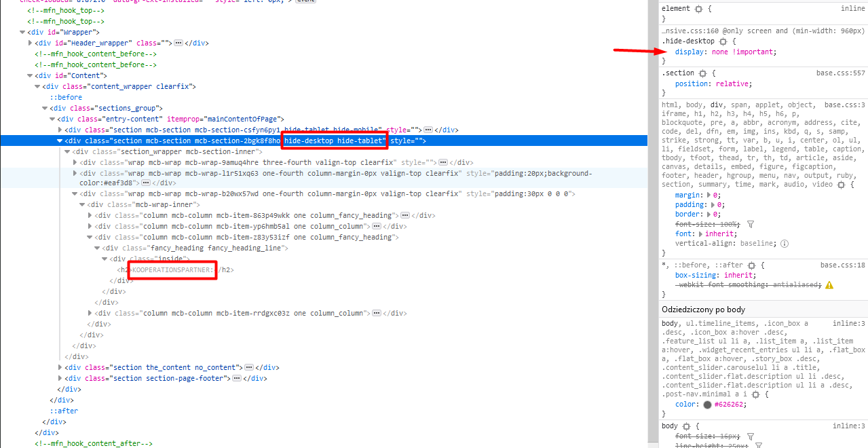The image size is (868, 448).
Task: Expand the section-page-footer node
Action: click(60, 378)
